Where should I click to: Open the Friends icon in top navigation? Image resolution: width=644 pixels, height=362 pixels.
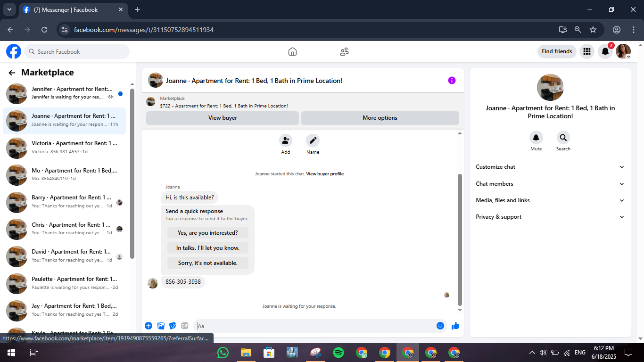(344, 51)
